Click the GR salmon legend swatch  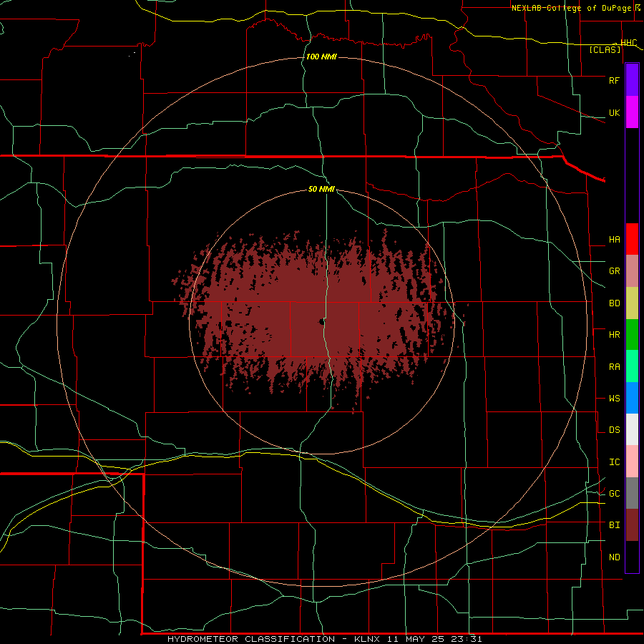click(x=632, y=271)
